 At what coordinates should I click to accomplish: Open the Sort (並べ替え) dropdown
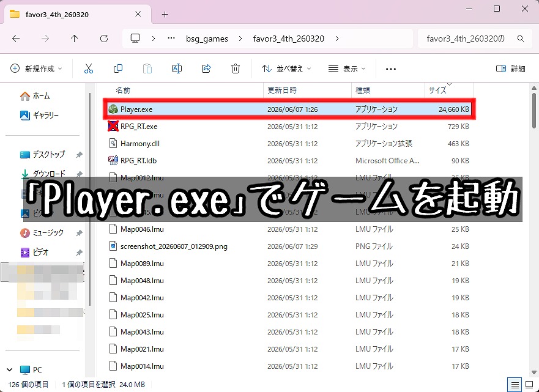(x=286, y=68)
